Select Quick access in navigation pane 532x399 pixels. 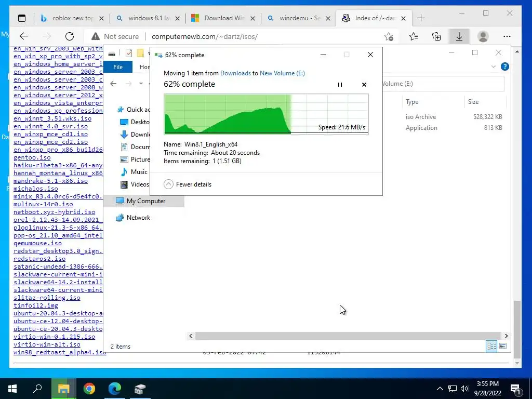point(134,110)
